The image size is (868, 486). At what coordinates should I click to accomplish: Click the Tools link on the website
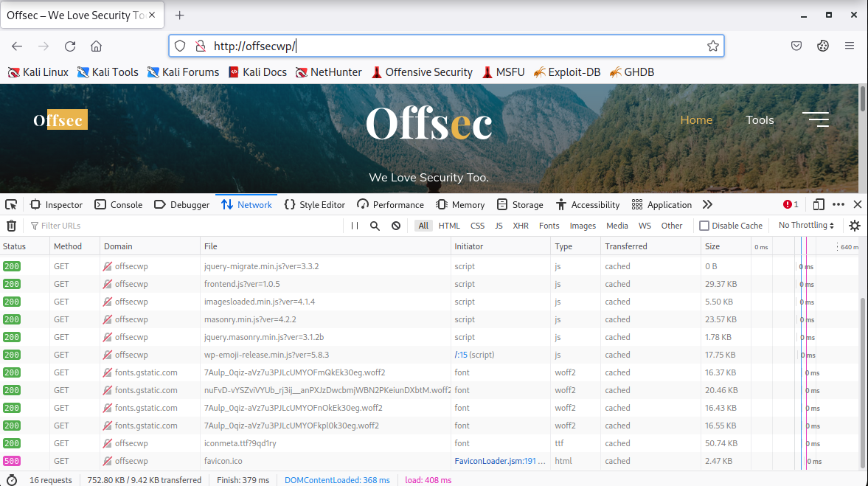point(760,119)
